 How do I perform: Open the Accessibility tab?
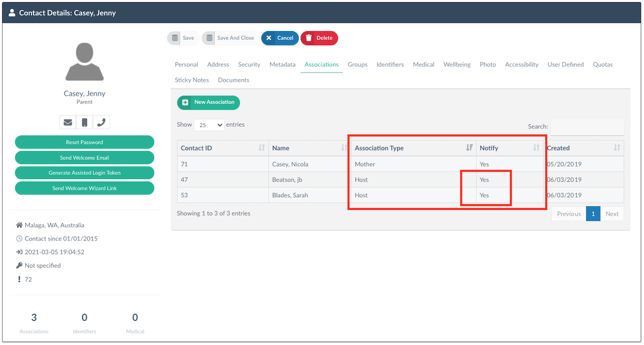pos(521,65)
